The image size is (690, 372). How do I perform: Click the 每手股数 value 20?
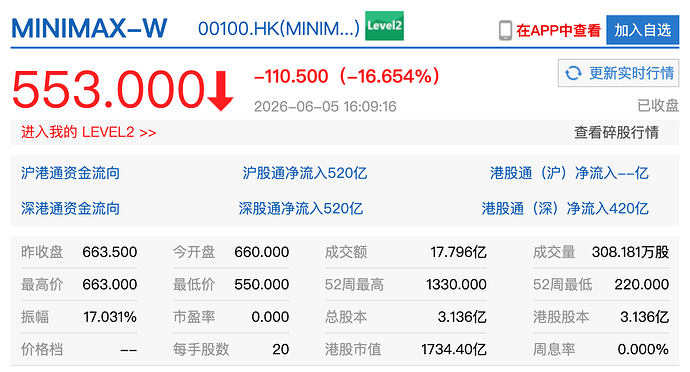coord(280,350)
